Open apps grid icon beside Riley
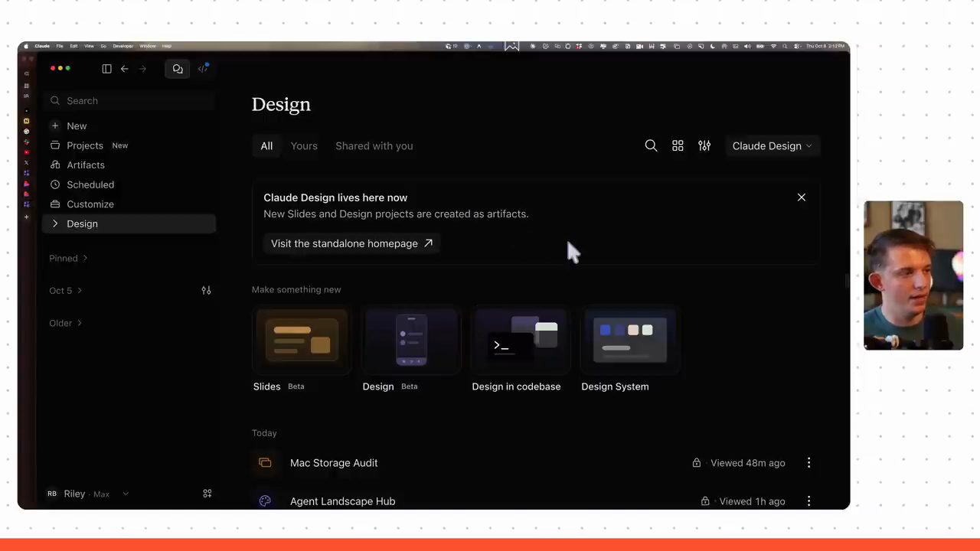Image resolution: width=980 pixels, height=551 pixels. click(x=207, y=494)
